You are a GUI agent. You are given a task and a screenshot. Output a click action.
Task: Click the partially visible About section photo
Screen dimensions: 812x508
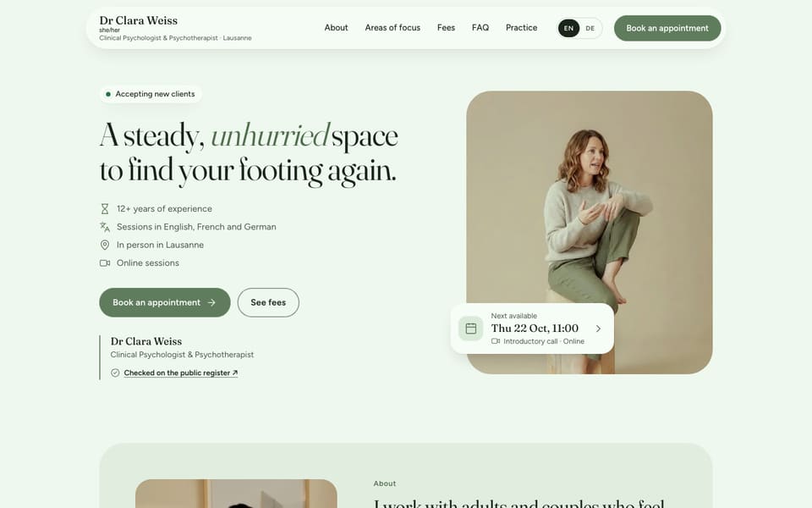[x=236, y=494]
